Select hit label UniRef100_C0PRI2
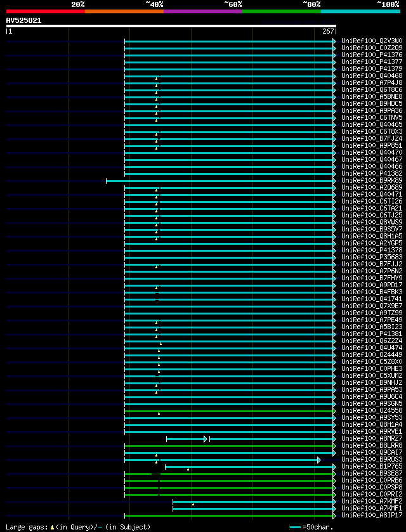 372,494
